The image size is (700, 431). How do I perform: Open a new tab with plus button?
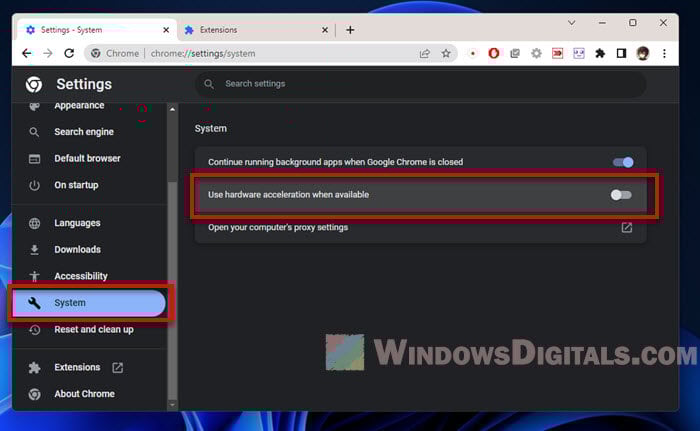pyautogui.click(x=350, y=30)
